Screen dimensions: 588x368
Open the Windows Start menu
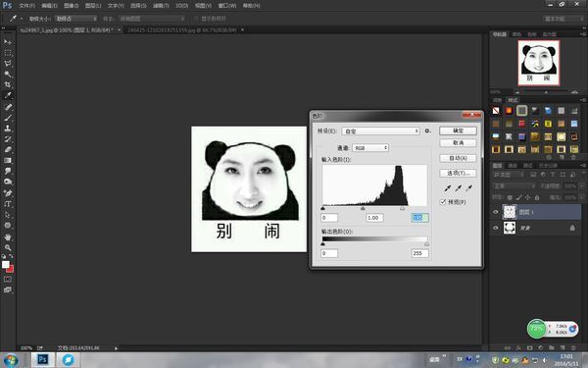11,360
